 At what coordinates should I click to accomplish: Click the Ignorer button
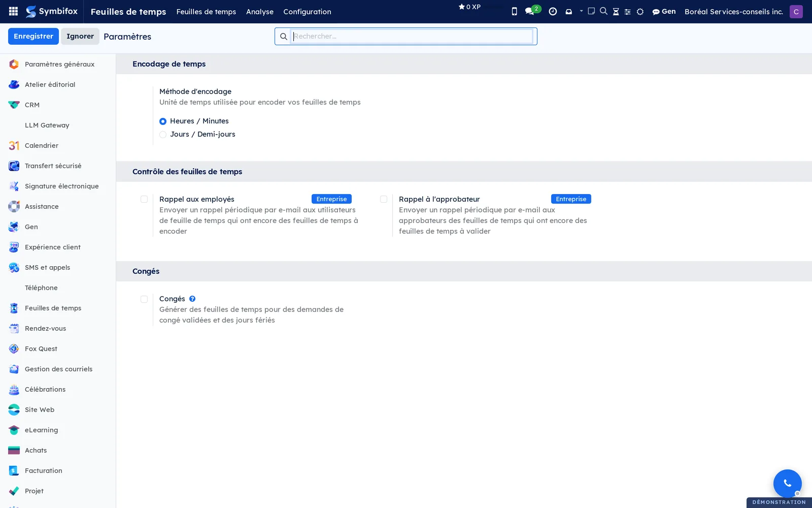pyautogui.click(x=80, y=36)
